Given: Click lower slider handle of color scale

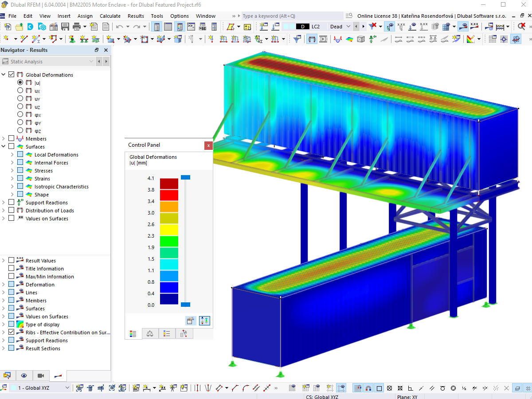Looking at the screenshot, I should point(186,304).
